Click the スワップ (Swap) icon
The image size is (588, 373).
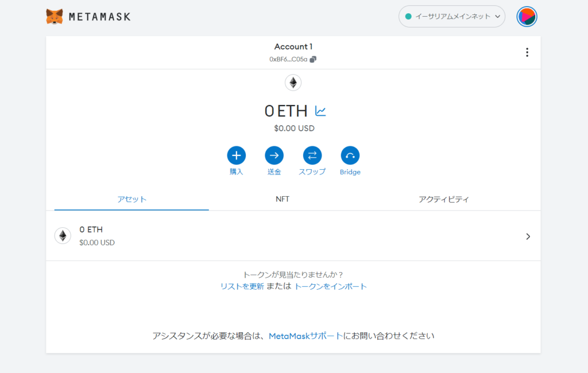[312, 155]
